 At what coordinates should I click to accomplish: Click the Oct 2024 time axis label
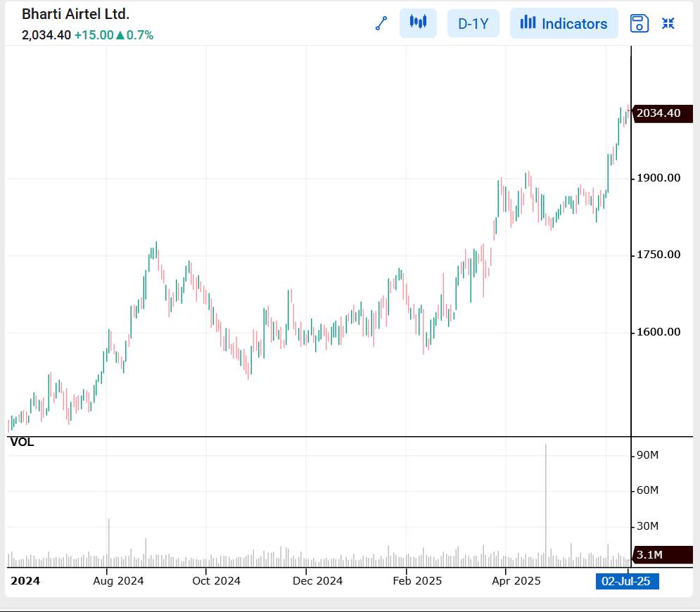click(217, 581)
